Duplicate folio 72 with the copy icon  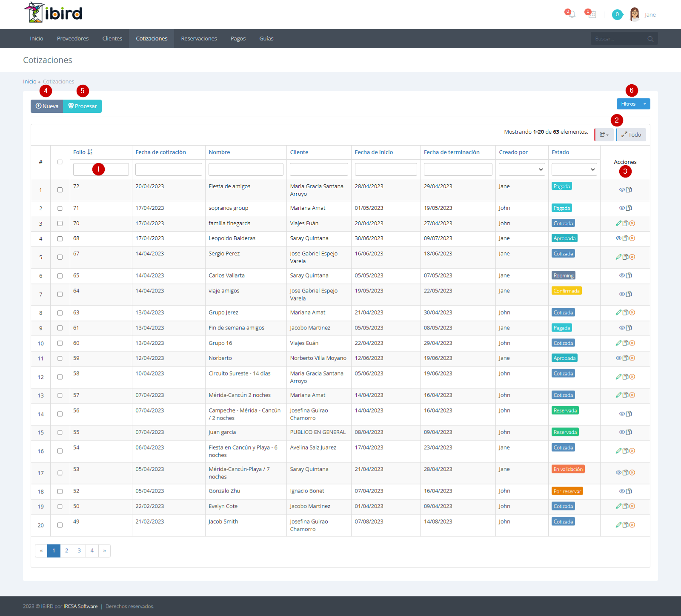click(x=629, y=190)
